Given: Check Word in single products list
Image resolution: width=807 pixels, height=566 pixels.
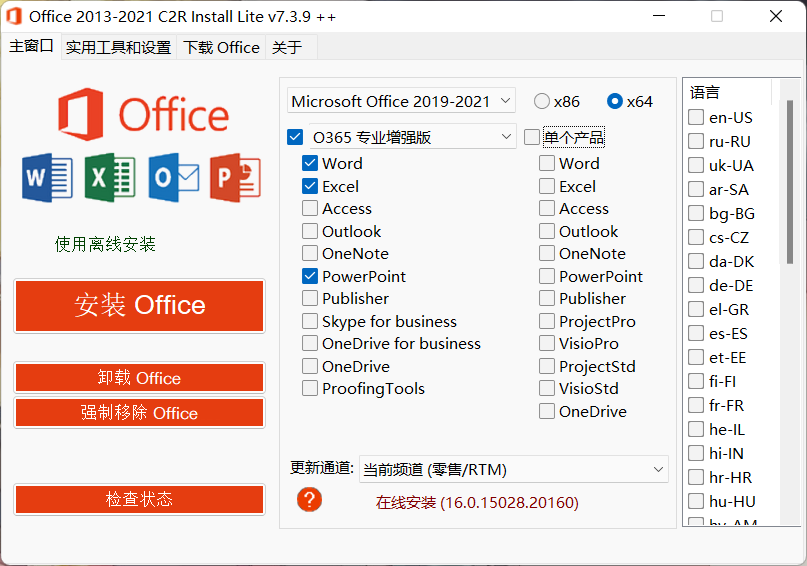Looking at the screenshot, I should (x=547, y=163).
